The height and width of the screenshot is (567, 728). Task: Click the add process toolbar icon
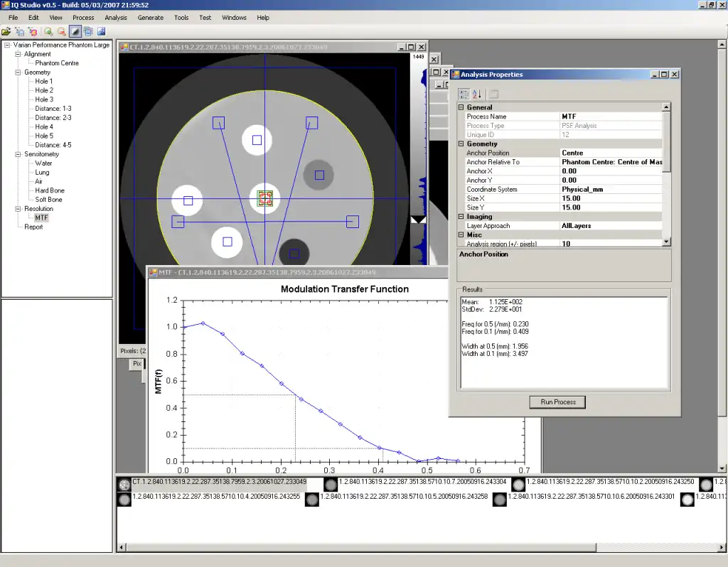point(19,31)
